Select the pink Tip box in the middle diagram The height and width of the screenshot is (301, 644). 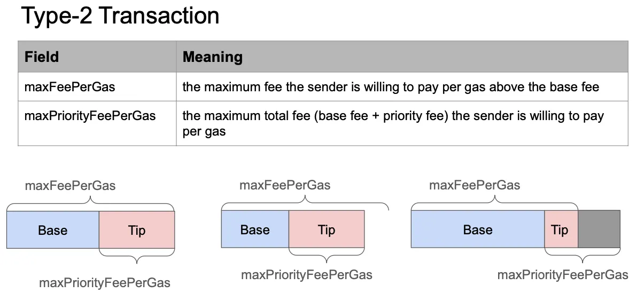[327, 229]
